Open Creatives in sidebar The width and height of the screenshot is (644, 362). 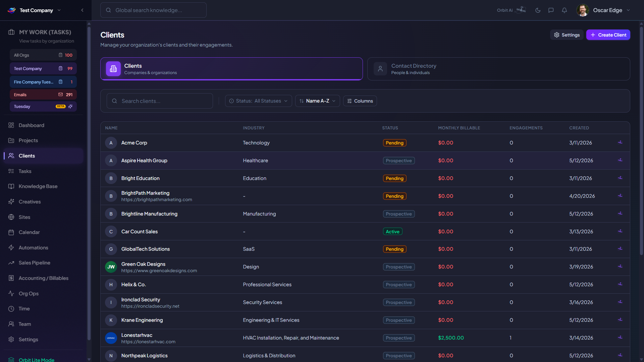point(43,201)
